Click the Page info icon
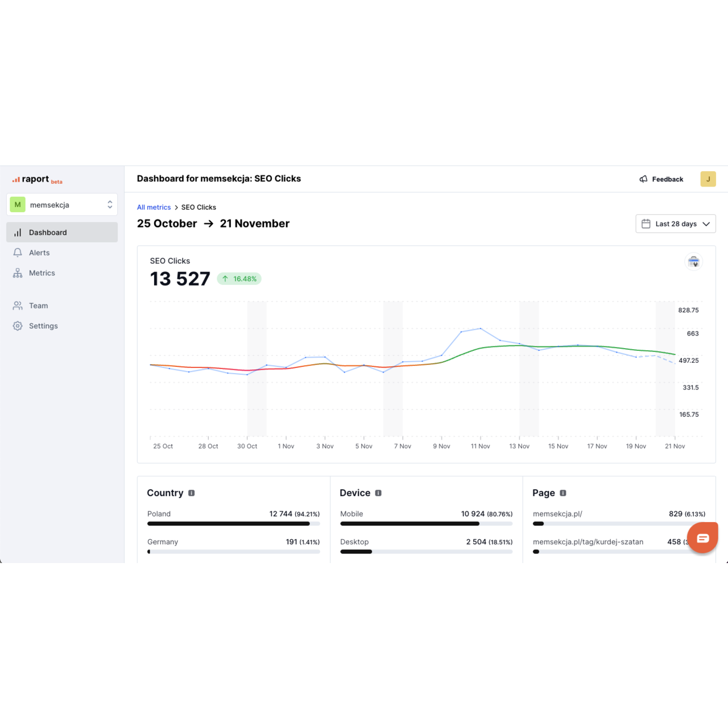 (x=563, y=493)
